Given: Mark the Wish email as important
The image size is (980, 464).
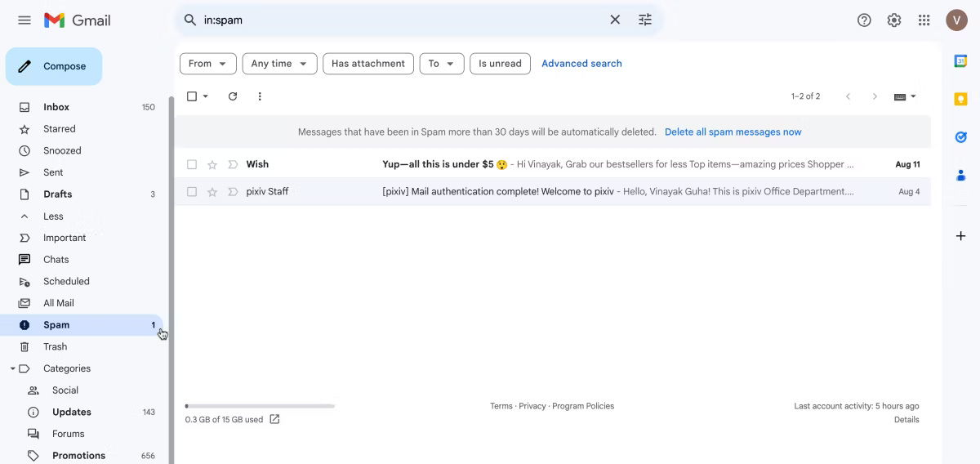Looking at the screenshot, I should pyautogui.click(x=233, y=164).
